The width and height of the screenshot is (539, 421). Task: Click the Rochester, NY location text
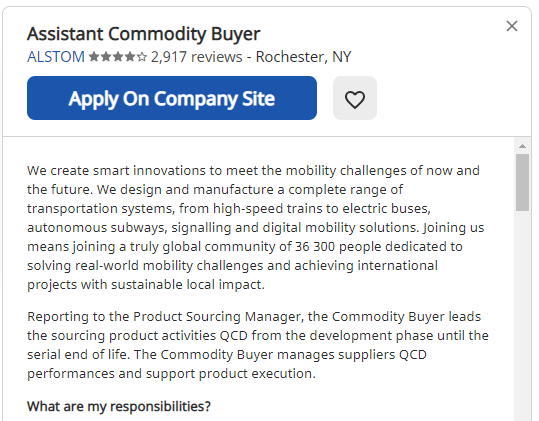point(303,57)
